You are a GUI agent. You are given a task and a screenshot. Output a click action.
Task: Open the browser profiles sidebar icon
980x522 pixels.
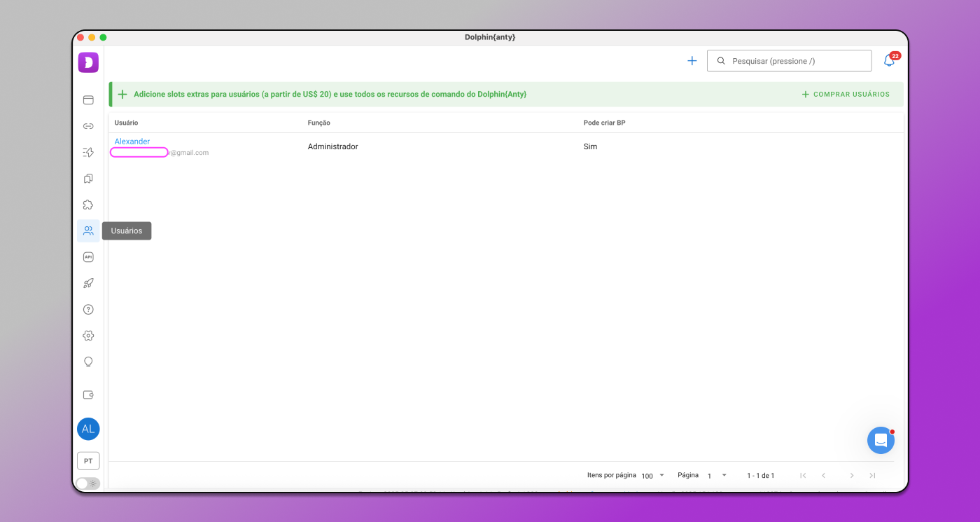(88, 100)
